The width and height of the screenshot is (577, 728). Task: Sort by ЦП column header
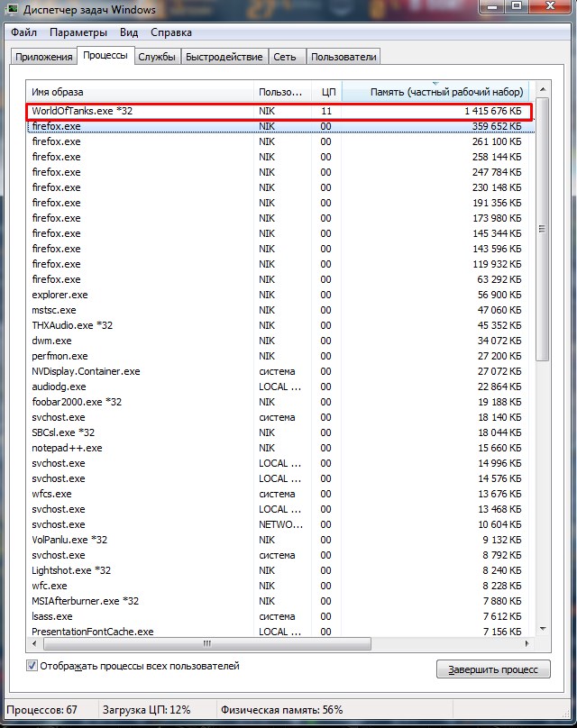pos(326,92)
